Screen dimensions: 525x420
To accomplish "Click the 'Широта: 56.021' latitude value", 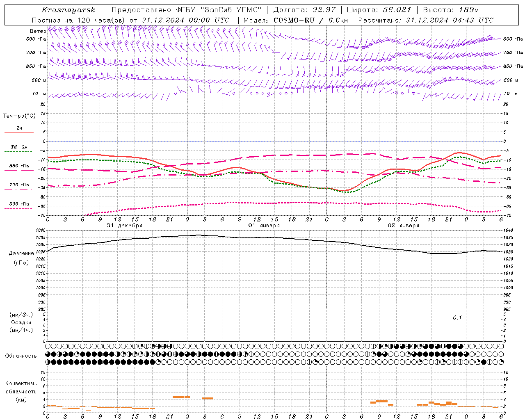I will (x=379, y=10).
